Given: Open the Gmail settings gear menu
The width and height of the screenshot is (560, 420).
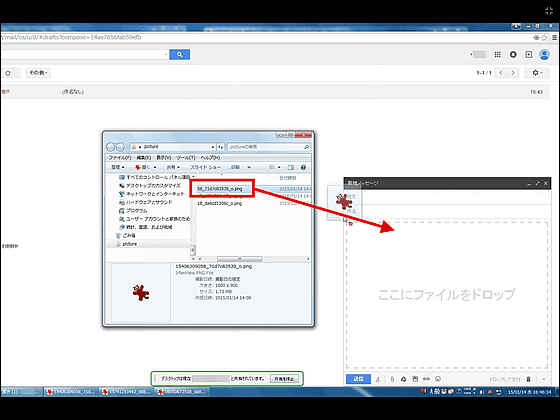Looking at the screenshot, I should (x=537, y=73).
